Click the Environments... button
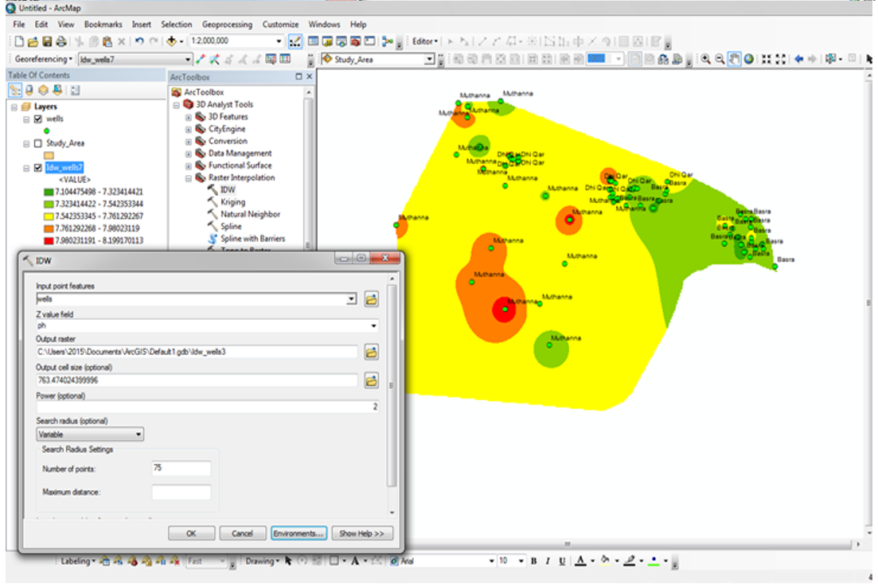 coord(299,534)
